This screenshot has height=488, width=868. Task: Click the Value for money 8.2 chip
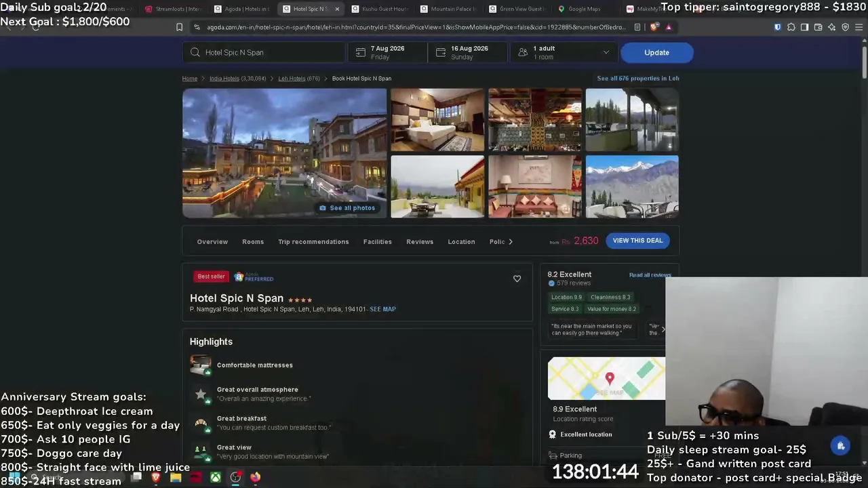pos(611,309)
